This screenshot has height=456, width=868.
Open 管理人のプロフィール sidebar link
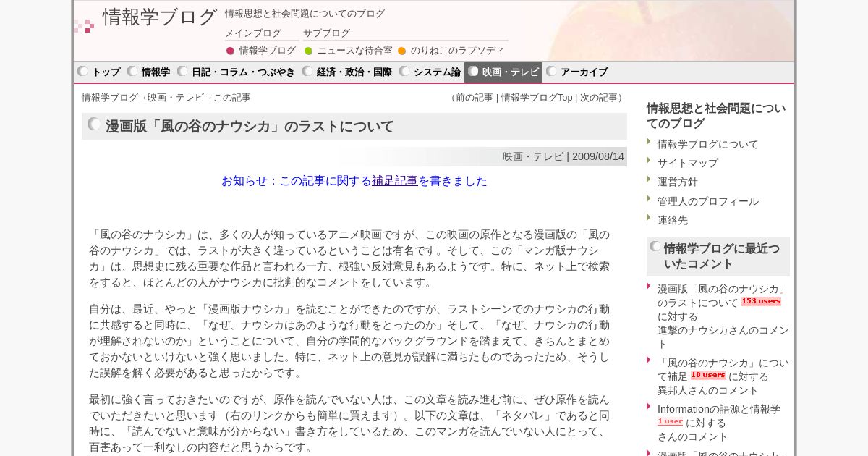708,201
